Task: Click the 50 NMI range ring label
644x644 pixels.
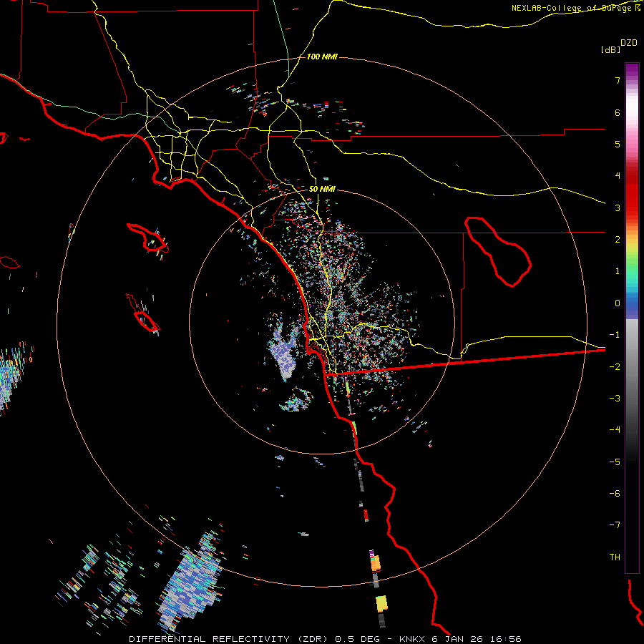Action: click(322, 189)
